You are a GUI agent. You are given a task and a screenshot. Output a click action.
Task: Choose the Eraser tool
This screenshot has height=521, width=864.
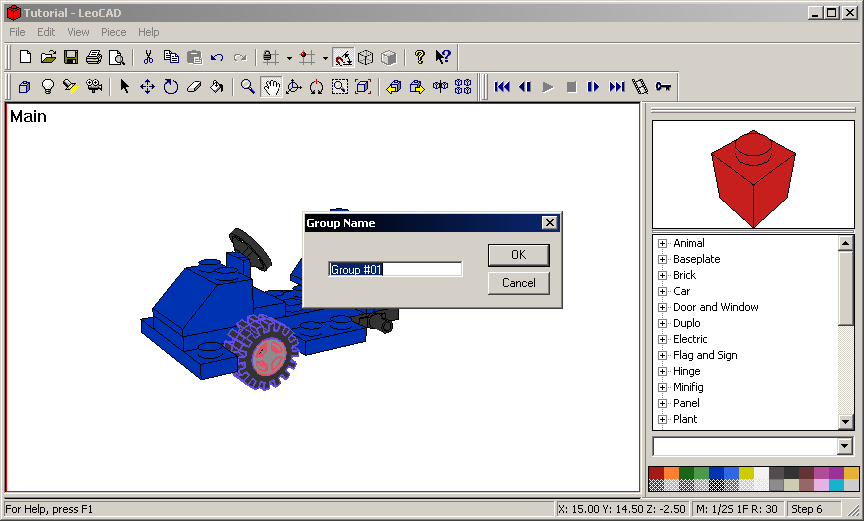point(194,87)
